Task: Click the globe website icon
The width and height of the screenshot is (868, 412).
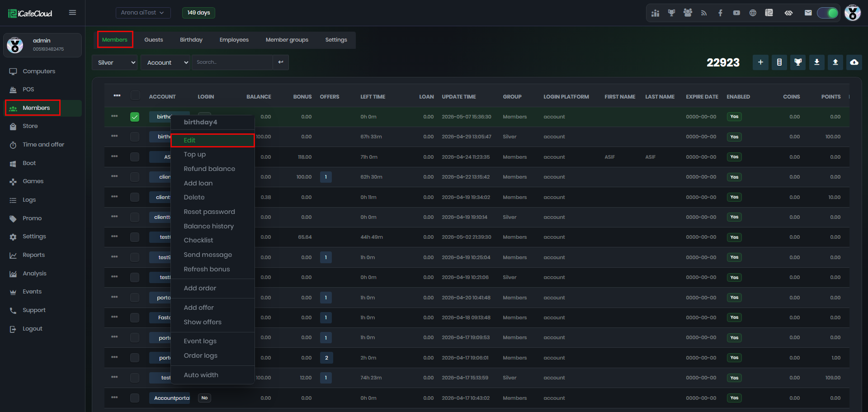Action: [753, 13]
